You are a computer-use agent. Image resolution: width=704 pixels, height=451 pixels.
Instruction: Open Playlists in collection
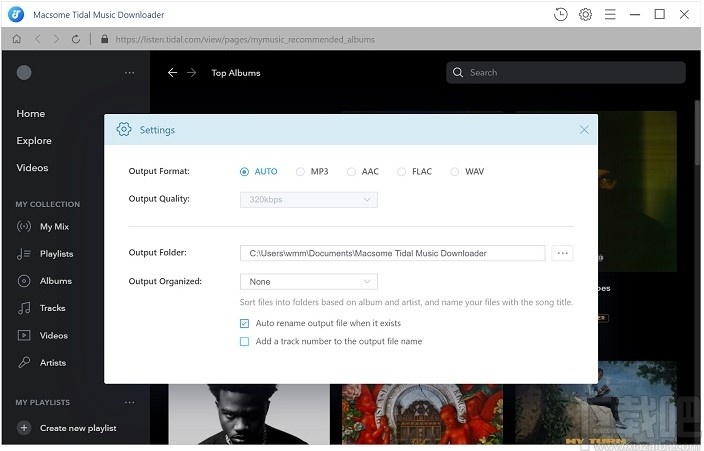coord(57,254)
